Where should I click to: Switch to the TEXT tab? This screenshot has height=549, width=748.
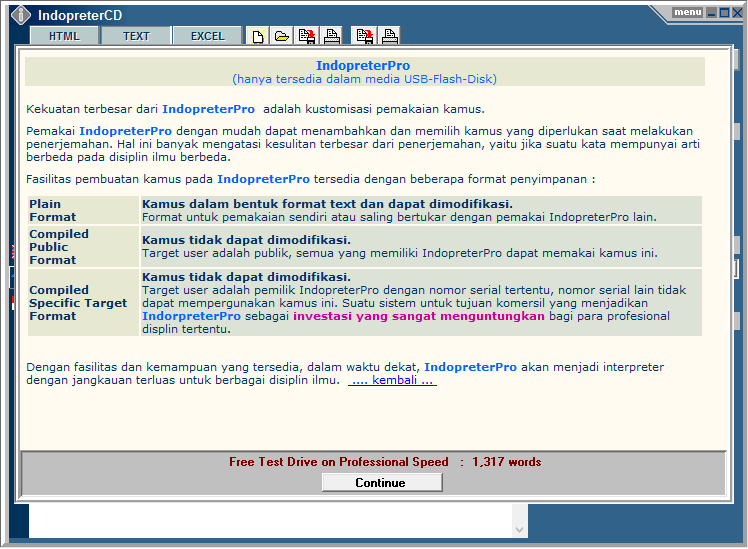coord(136,36)
